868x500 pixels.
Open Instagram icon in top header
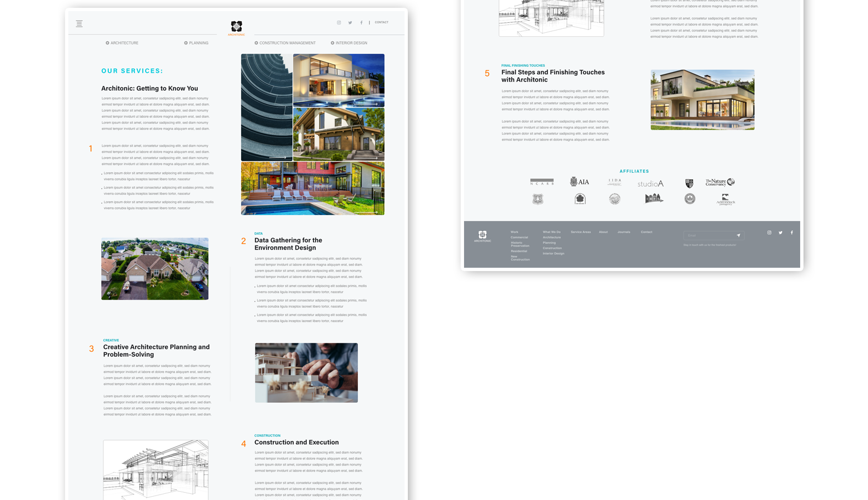[339, 23]
